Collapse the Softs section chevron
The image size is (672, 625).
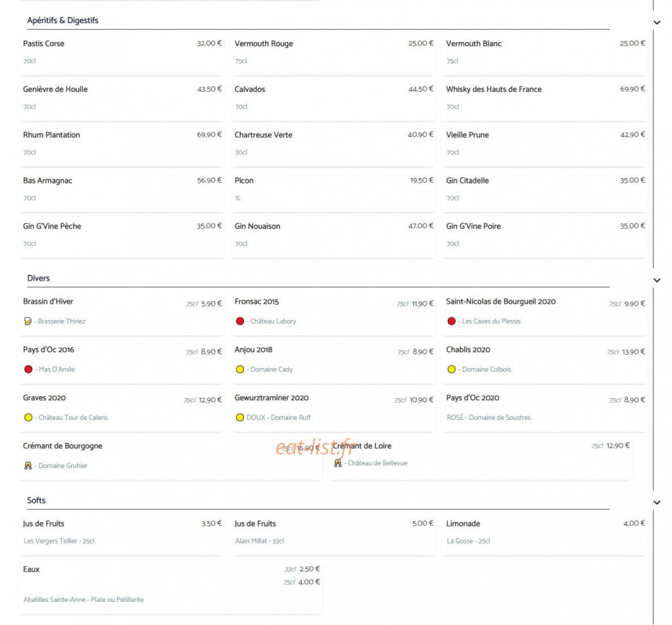point(656,503)
